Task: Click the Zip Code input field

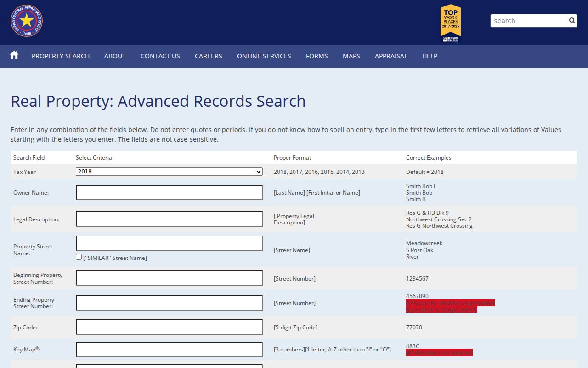Action: pyautogui.click(x=169, y=327)
